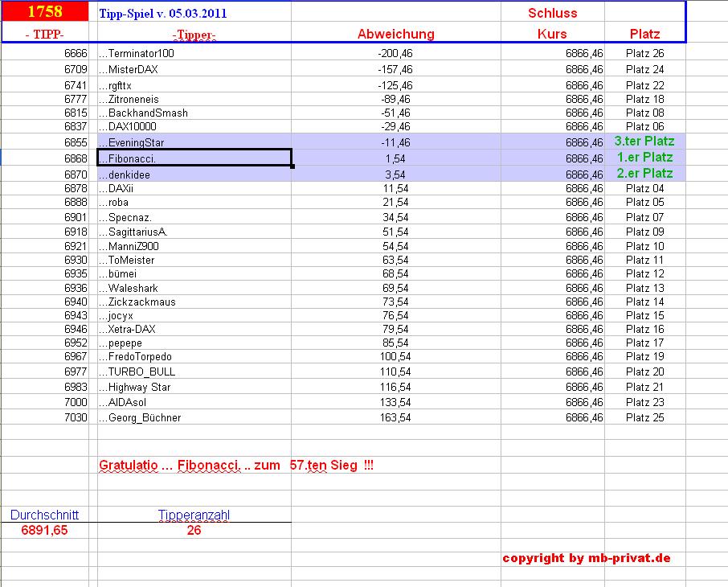Select the '...denkidee' cell
The image size is (728, 587).
pyautogui.click(x=194, y=174)
